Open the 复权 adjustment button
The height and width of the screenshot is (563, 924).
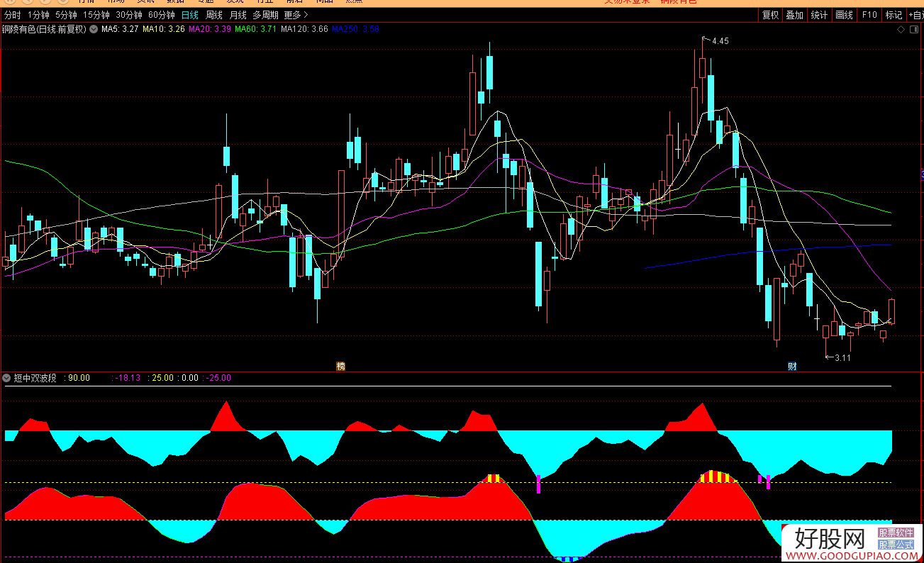coord(770,15)
